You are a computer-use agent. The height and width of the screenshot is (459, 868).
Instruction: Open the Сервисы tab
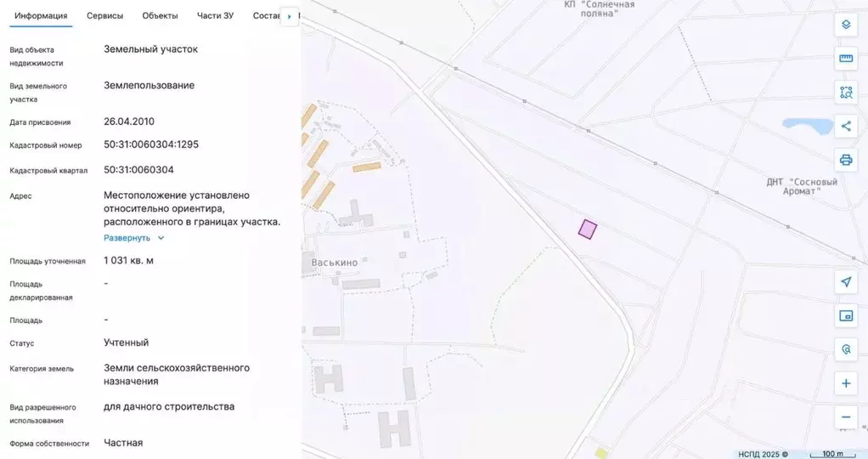(104, 15)
